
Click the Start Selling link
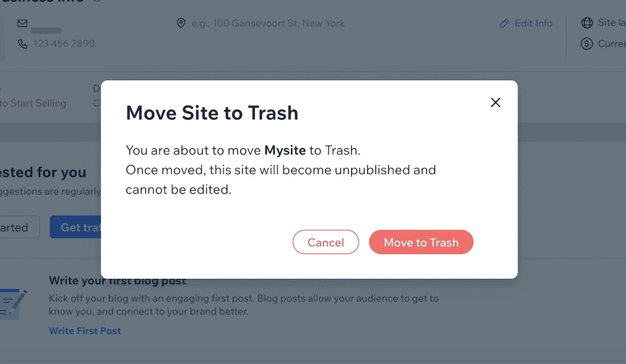pos(33,103)
